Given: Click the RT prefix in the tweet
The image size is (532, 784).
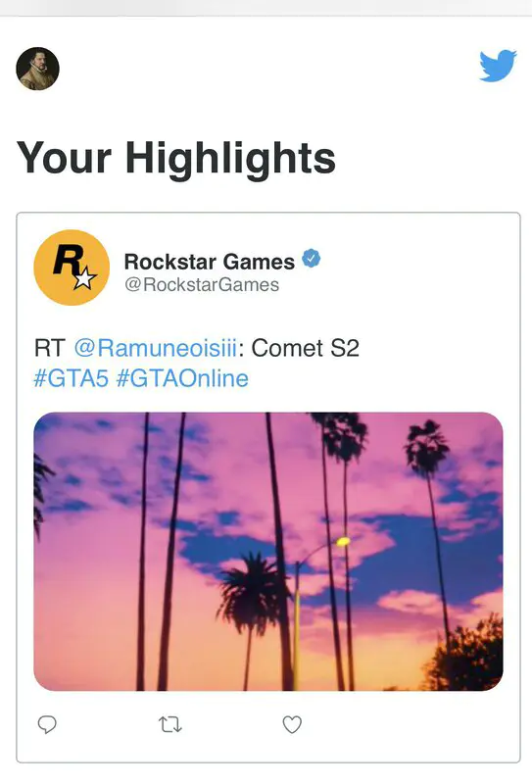Looking at the screenshot, I should pos(50,348).
